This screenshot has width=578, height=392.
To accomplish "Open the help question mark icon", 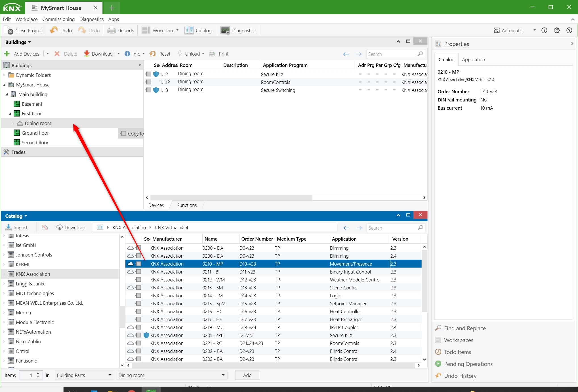I will click(569, 30).
